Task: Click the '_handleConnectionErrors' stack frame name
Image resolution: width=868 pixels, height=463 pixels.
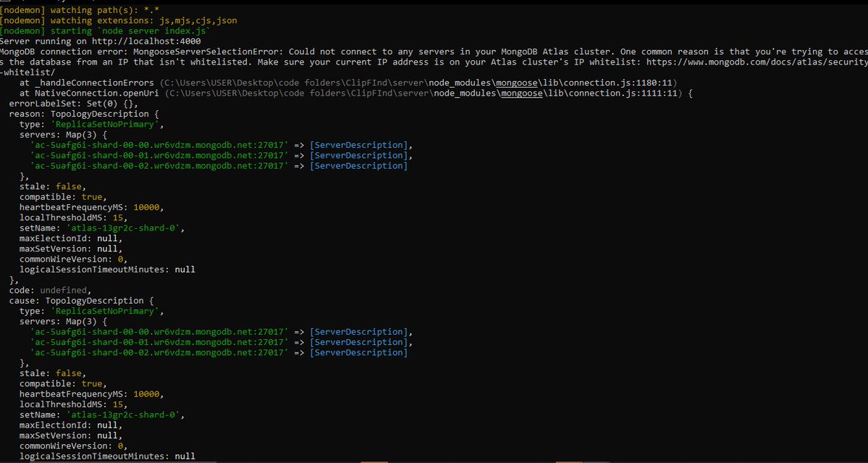Action: pos(94,83)
